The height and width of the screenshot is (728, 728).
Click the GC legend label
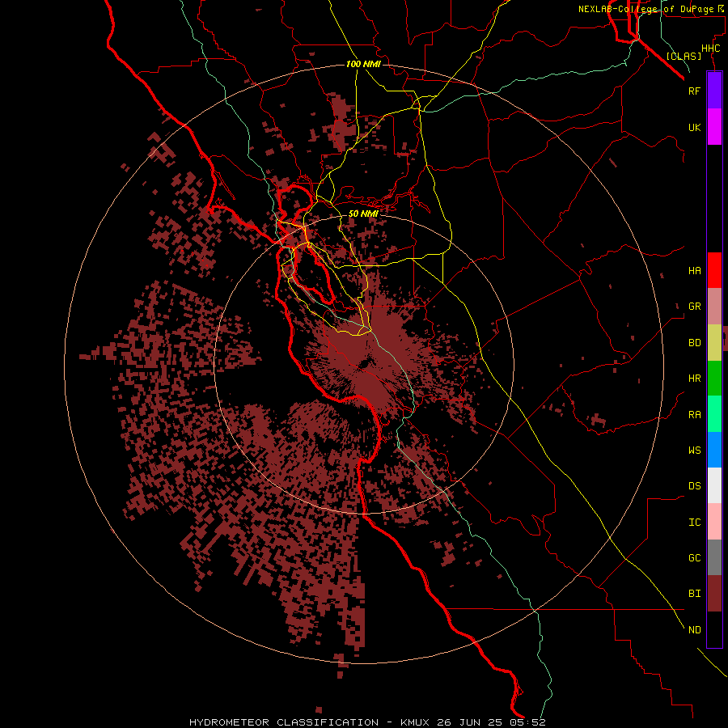pos(694,557)
